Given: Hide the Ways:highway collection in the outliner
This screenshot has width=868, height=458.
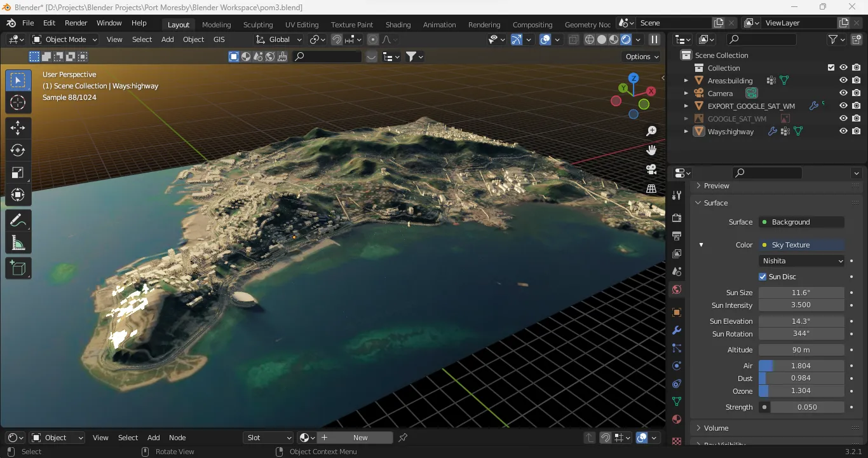Looking at the screenshot, I should (843, 132).
